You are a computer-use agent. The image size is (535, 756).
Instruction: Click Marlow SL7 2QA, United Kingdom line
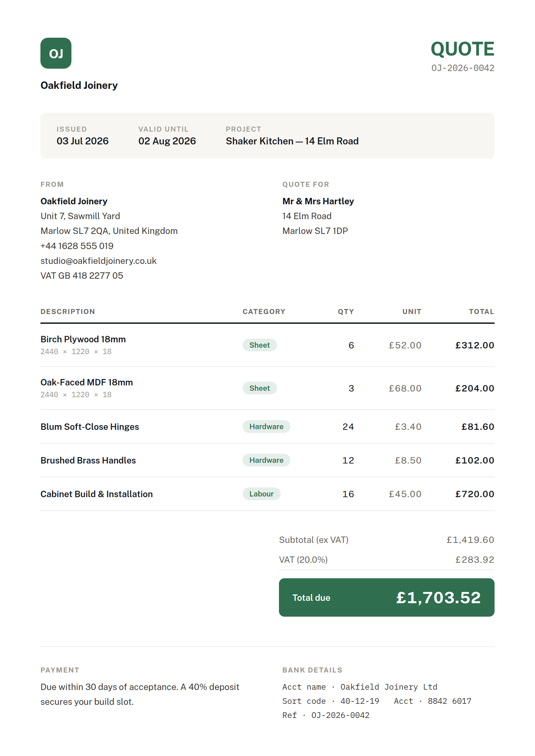point(109,231)
